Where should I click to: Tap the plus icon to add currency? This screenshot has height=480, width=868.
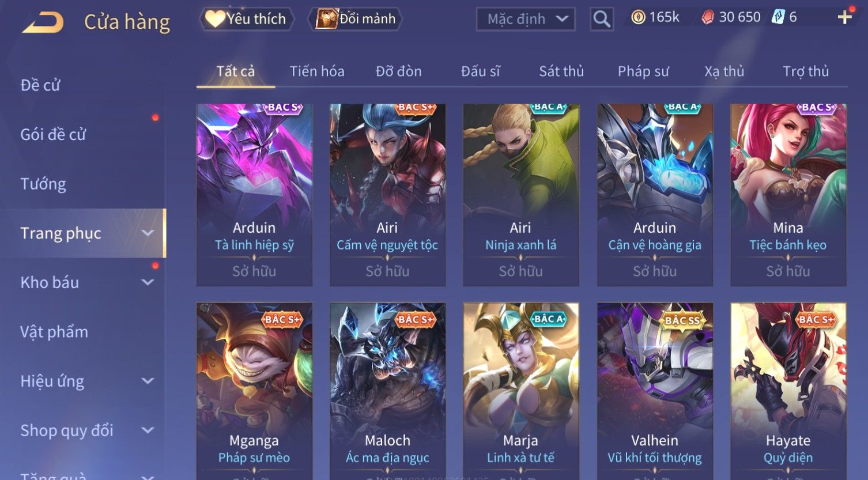pos(844,17)
